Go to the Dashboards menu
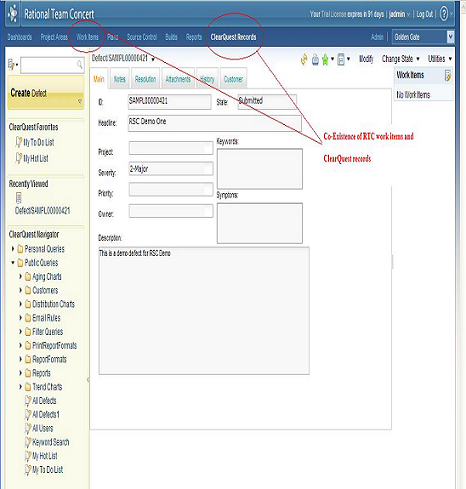Image resolution: width=466 pixels, height=489 pixels. [20, 37]
